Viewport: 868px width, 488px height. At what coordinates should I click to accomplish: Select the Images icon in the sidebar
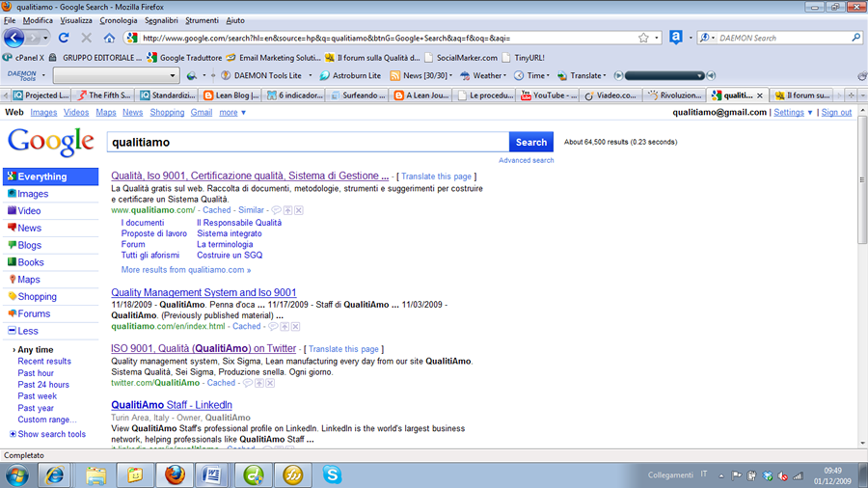click(x=12, y=193)
